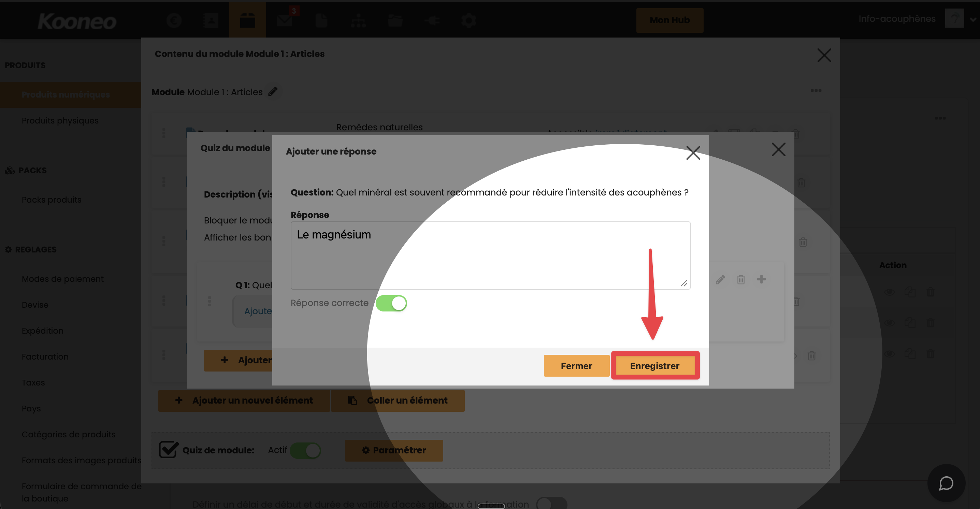Open the contacts address book icon
The height and width of the screenshot is (509, 980).
coord(211,20)
